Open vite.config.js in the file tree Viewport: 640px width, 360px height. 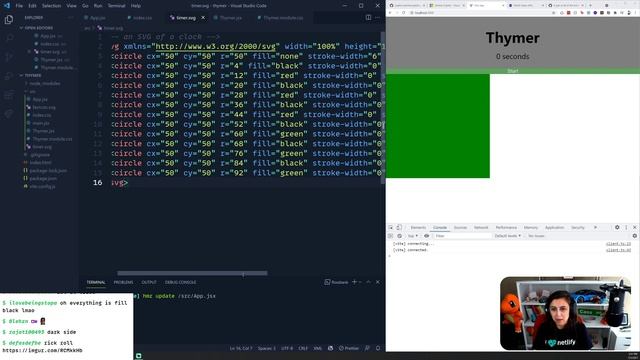point(41,186)
